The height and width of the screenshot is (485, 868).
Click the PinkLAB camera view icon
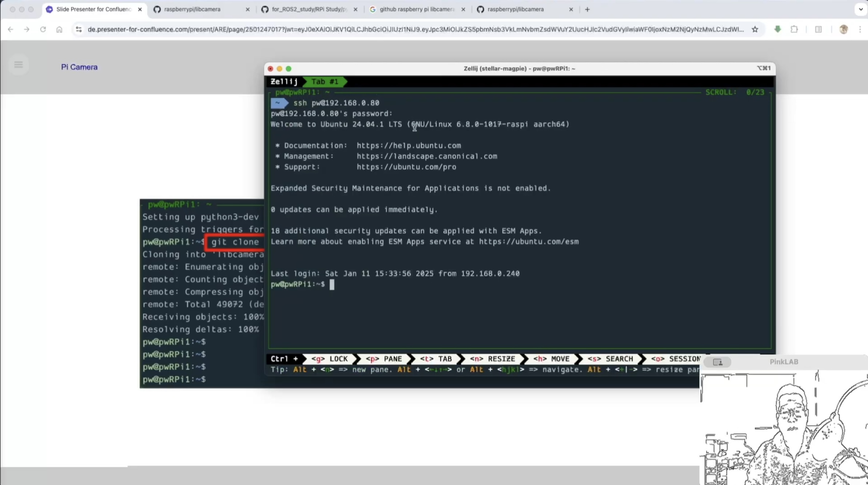717,362
